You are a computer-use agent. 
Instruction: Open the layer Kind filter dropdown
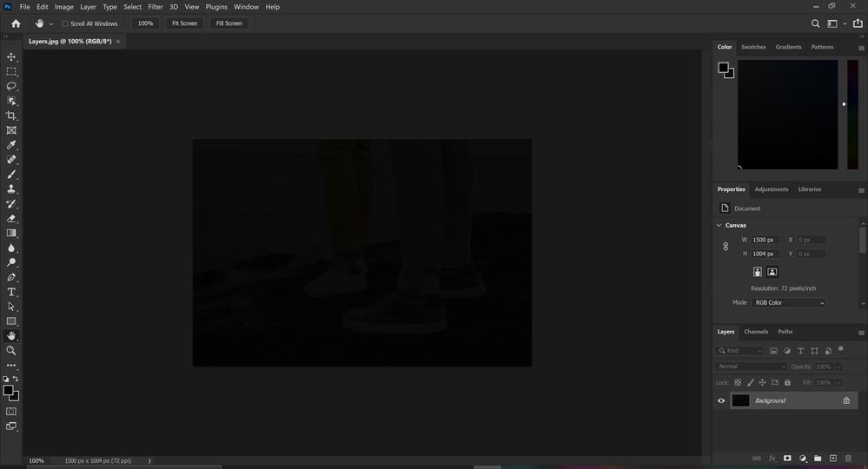pos(739,351)
